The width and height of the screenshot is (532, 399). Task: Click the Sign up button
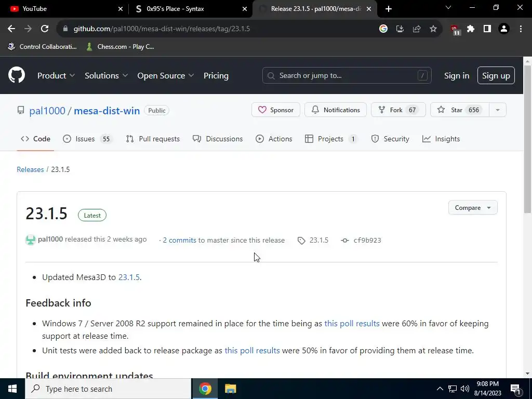coord(496,75)
